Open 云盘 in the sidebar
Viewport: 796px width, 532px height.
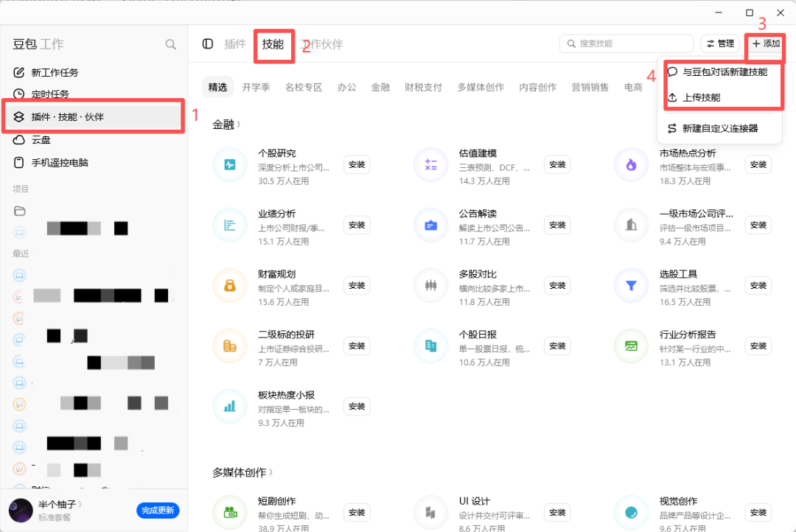point(94,139)
